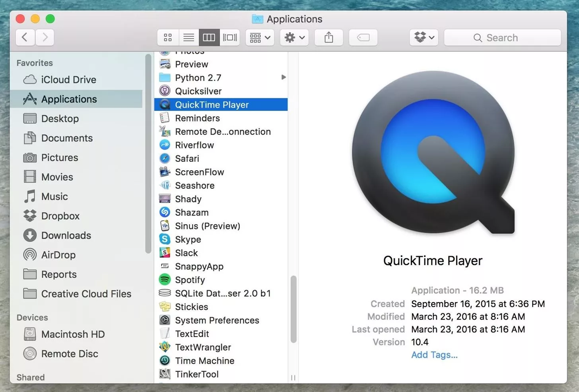The height and width of the screenshot is (392, 579).
Task: Open the action gear menu
Action: pyautogui.click(x=294, y=37)
